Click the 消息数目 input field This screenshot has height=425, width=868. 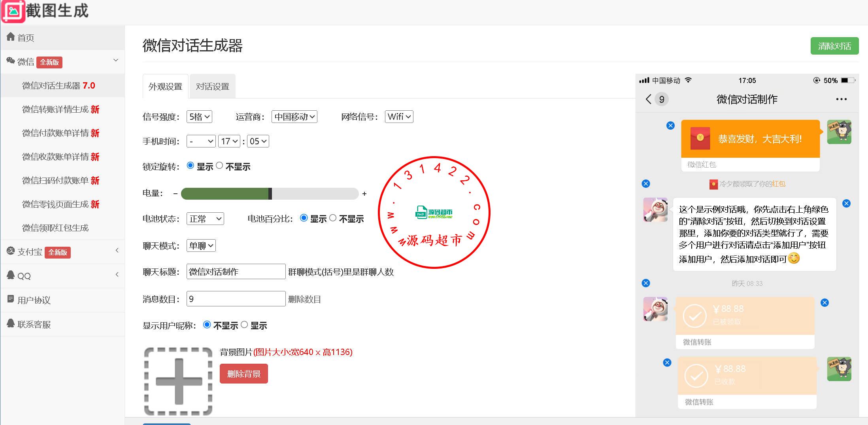236,299
